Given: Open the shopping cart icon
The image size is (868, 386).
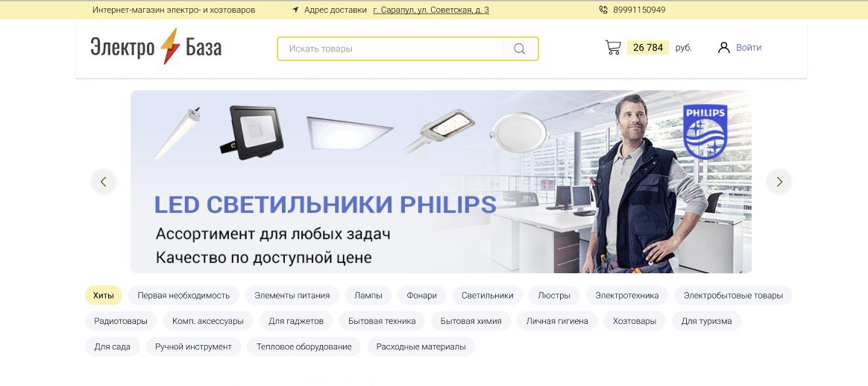Looking at the screenshot, I should tap(613, 48).
